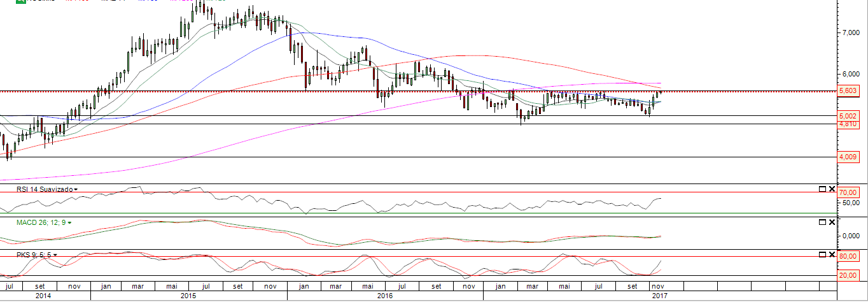
Task: Close the MACD indicator panel
Action: 832,222
